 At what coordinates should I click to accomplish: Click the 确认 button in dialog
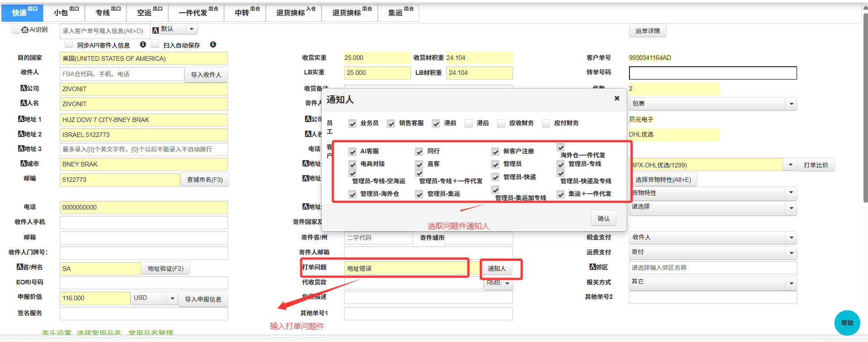point(603,219)
